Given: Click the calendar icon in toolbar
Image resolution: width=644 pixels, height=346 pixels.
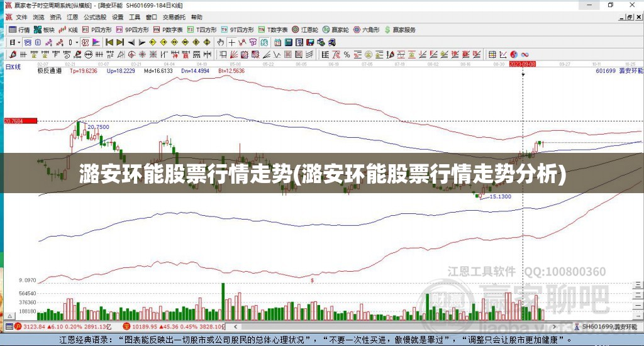Looking at the screenshot, I should pyautogui.click(x=278, y=42).
